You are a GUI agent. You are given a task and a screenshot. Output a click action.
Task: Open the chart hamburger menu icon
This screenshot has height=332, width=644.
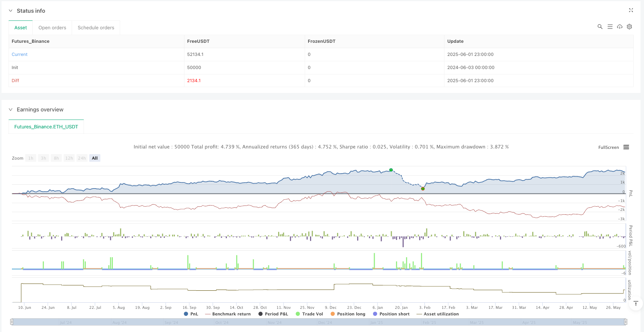[x=626, y=147]
